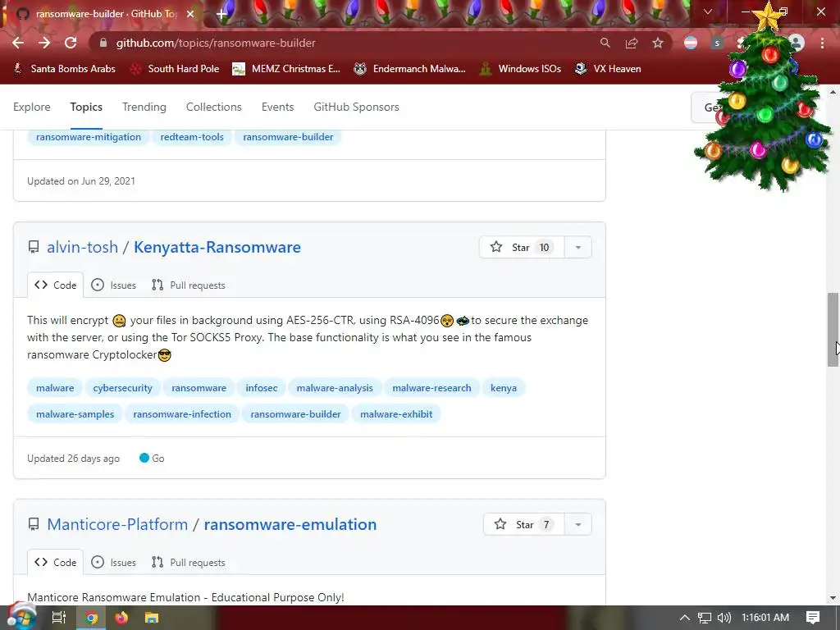This screenshot has width=840, height=630.
Task: Click the ransomware-infection topic tag
Action: 182,414
